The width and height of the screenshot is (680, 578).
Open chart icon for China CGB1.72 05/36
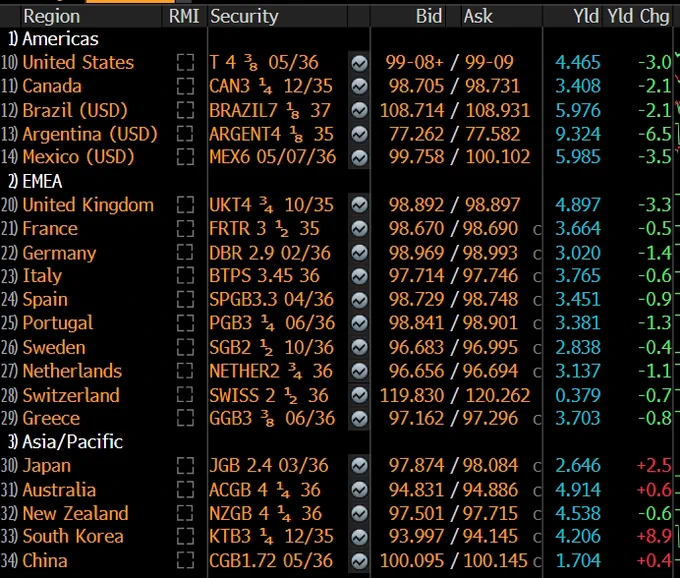click(x=359, y=561)
